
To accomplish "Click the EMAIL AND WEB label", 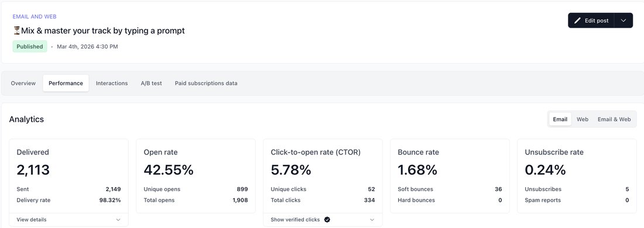I will click(x=35, y=17).
